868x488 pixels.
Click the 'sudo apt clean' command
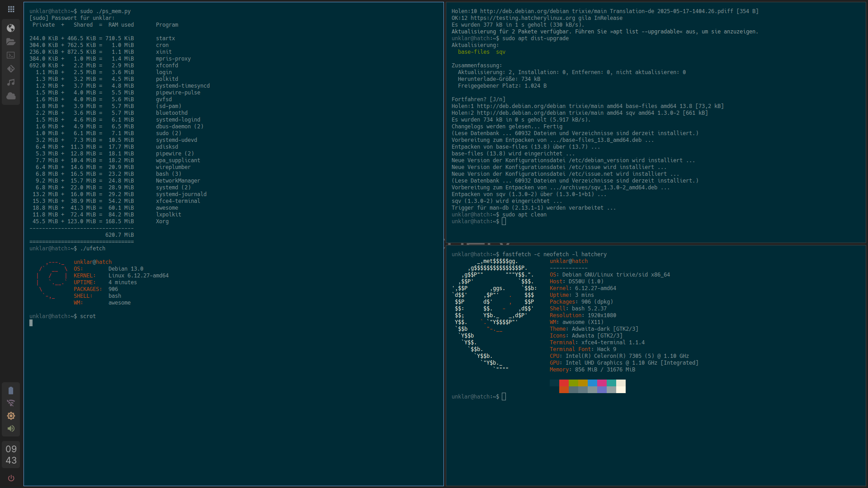pyautogui.click(x=524, y=215)
